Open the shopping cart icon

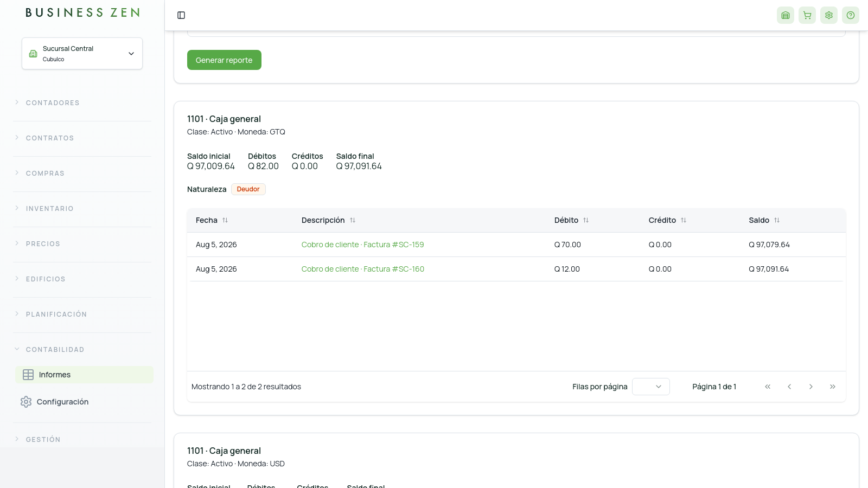point(807,15)
